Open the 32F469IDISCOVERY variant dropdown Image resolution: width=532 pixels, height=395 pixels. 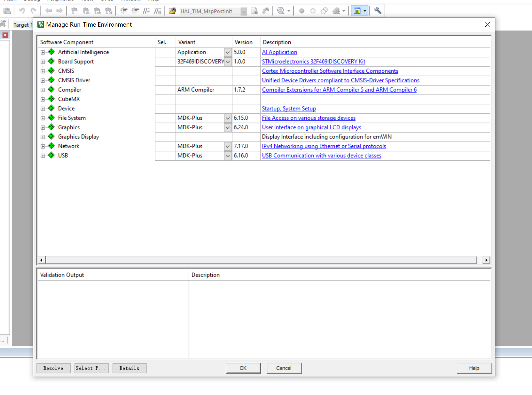[228, 62]
